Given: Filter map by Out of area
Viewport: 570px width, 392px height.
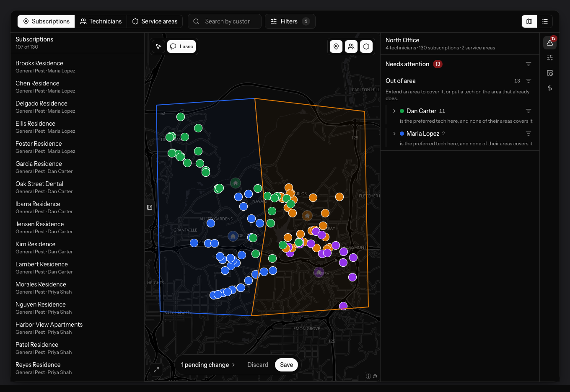Looking at the screenshot, I should coord(529,81).
